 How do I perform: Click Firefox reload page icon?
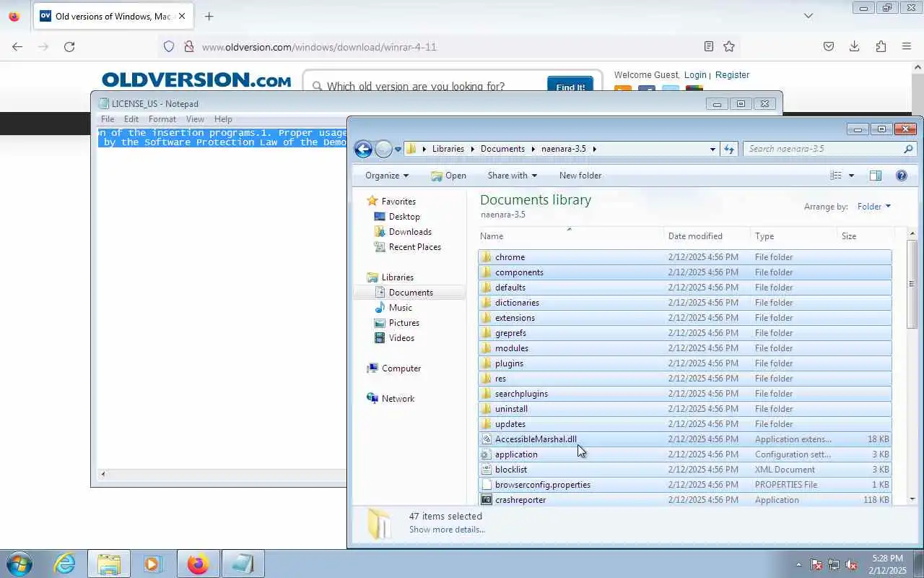coord(69,47)
